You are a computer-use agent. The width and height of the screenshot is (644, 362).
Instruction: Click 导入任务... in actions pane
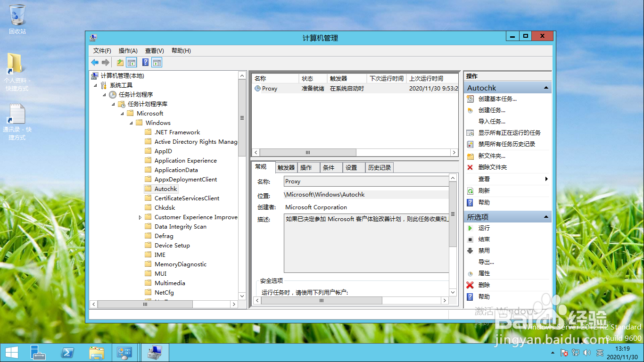point(492,122)
